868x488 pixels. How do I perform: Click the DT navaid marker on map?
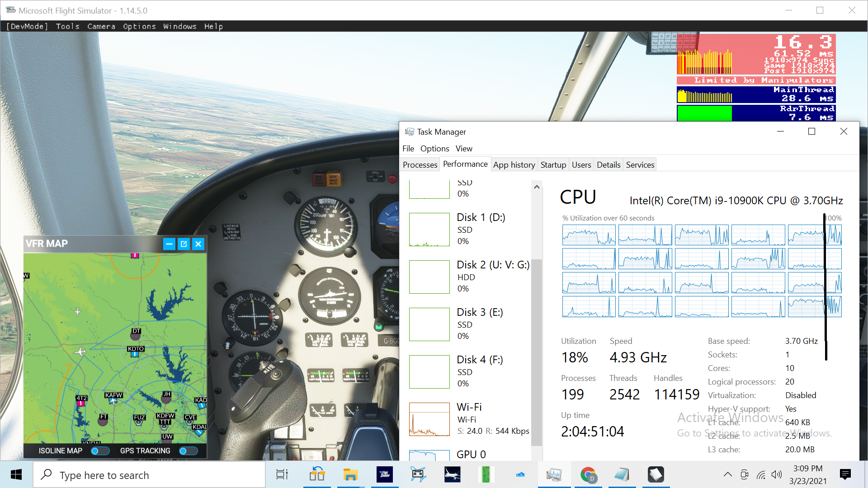click(136, 333)
